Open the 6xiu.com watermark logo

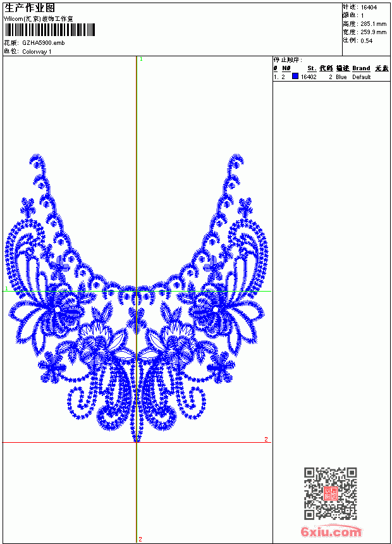pyautogui.click(x=331, y=531)
